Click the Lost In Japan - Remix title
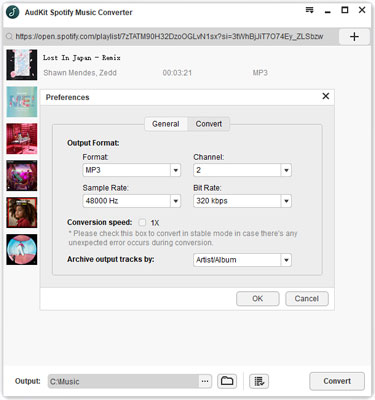Screen dimensions: 375x400 82,58
